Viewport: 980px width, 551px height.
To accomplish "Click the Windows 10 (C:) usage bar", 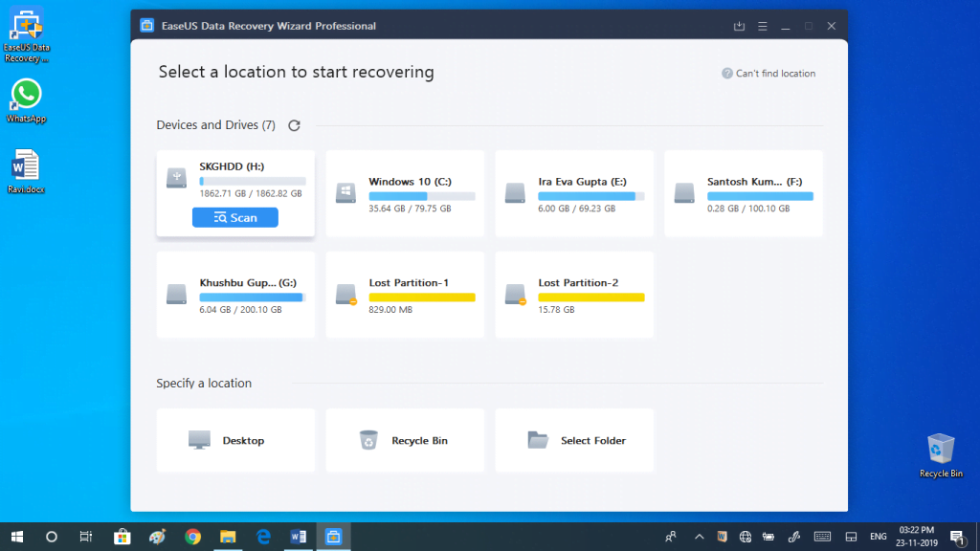I will 422,196.
